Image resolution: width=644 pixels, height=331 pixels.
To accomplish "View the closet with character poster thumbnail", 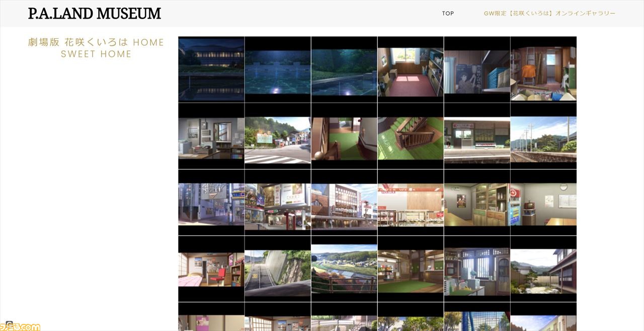I will (x=477, y=69).
